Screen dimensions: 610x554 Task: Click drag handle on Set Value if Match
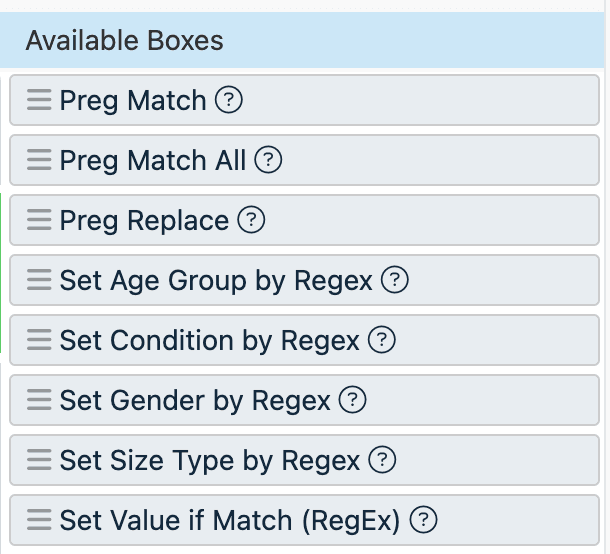pyautogui.click(x=39, y=520)
